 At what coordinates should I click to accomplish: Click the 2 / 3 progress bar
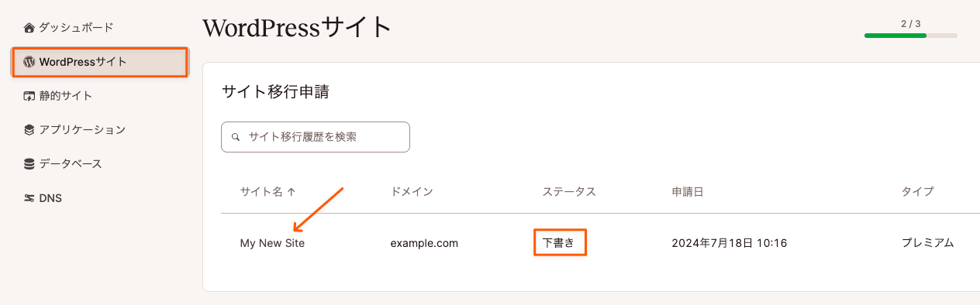point(910,36)
